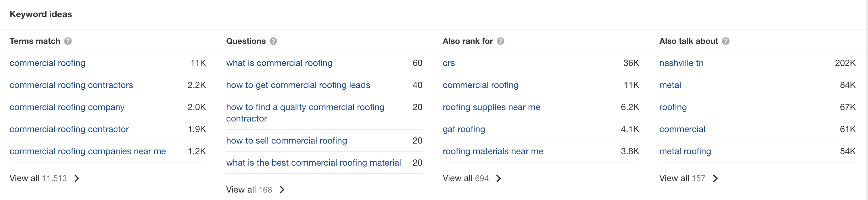The height and width of the screenshot is (200, 868).
Task: Click the Terms match help icon
Action: tap(68, 41)
